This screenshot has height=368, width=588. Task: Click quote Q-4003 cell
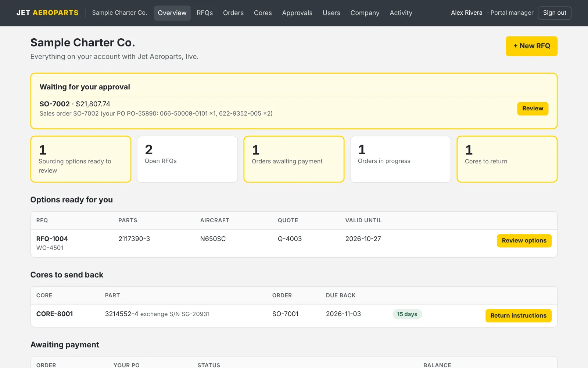pyautogui.click(x=290, y=239)
